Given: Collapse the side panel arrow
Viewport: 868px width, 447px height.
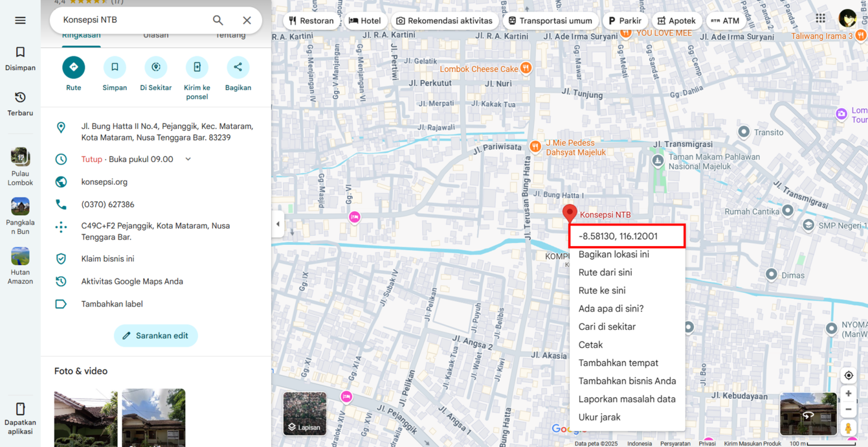Looking at the screenshot, I should point(278,224).
